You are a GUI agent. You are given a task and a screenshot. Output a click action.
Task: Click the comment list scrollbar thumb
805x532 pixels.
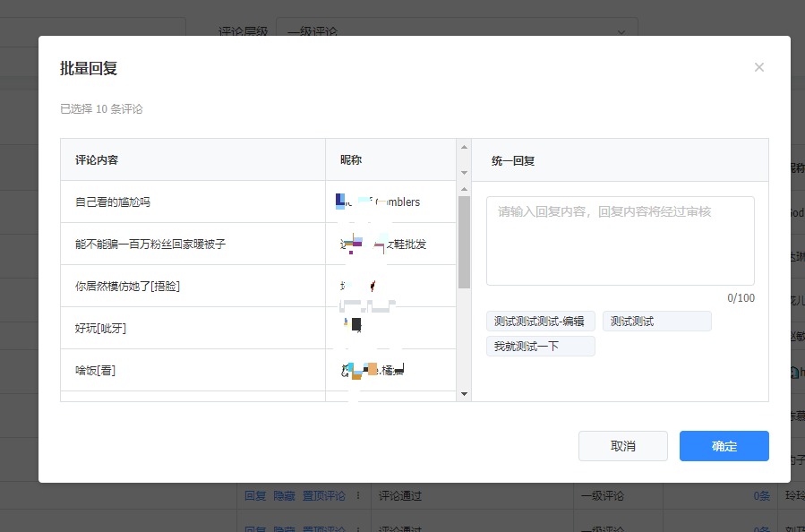tap(464, 242)
